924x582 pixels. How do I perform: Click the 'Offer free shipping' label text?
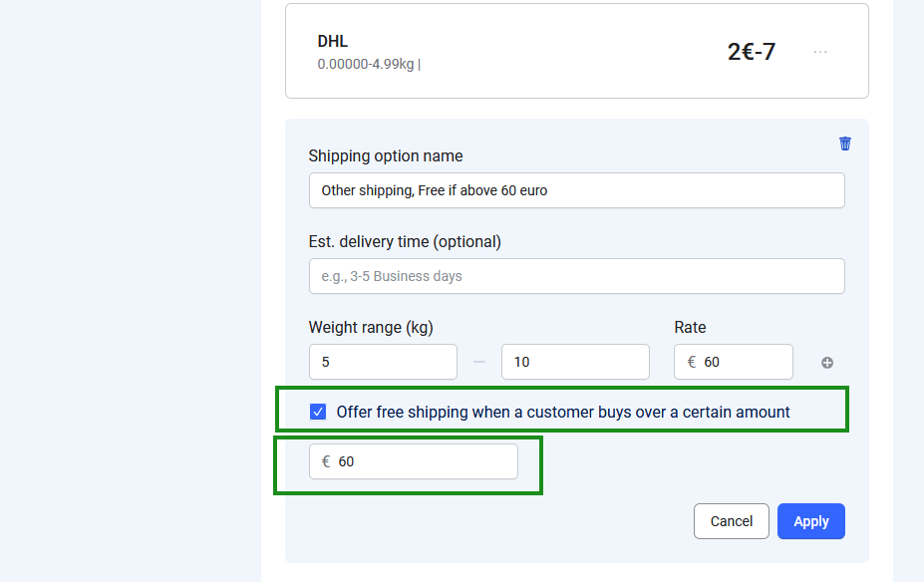(563, 412)
